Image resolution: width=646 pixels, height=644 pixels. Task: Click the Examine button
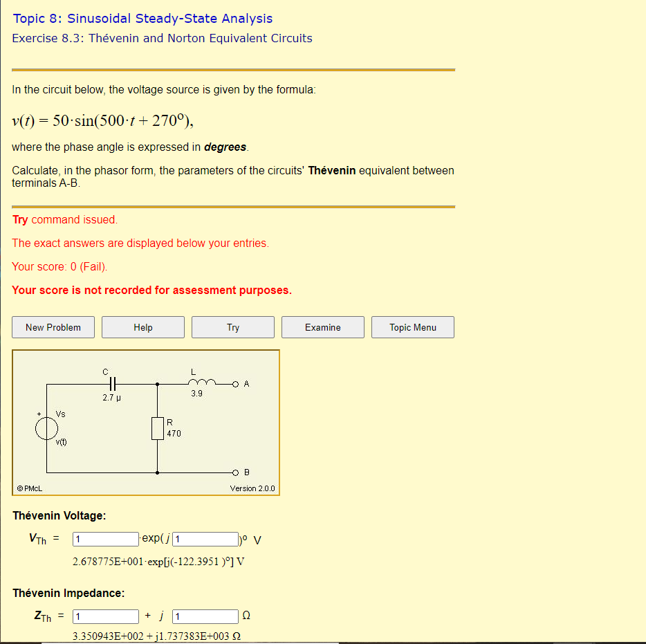tap(322, 326)
